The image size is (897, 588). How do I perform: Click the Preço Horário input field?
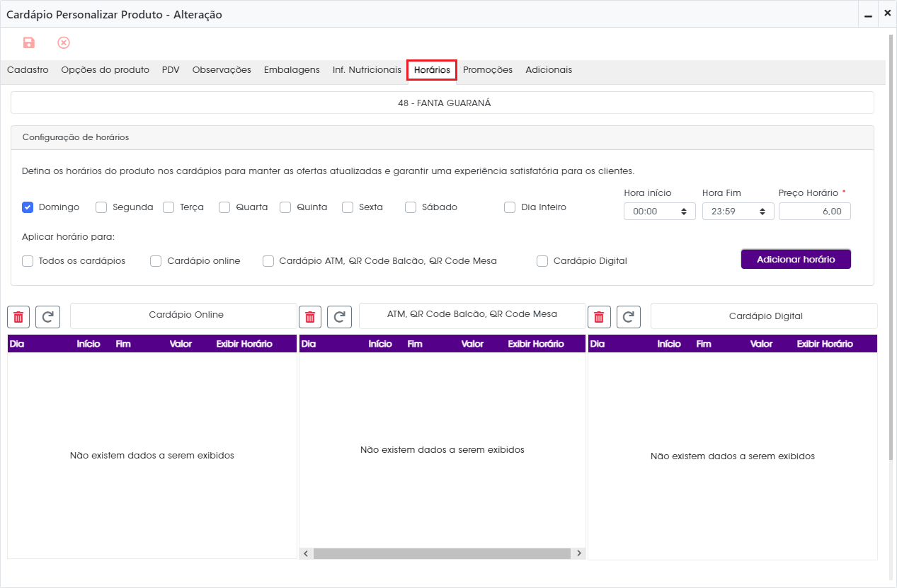(815, 212)
